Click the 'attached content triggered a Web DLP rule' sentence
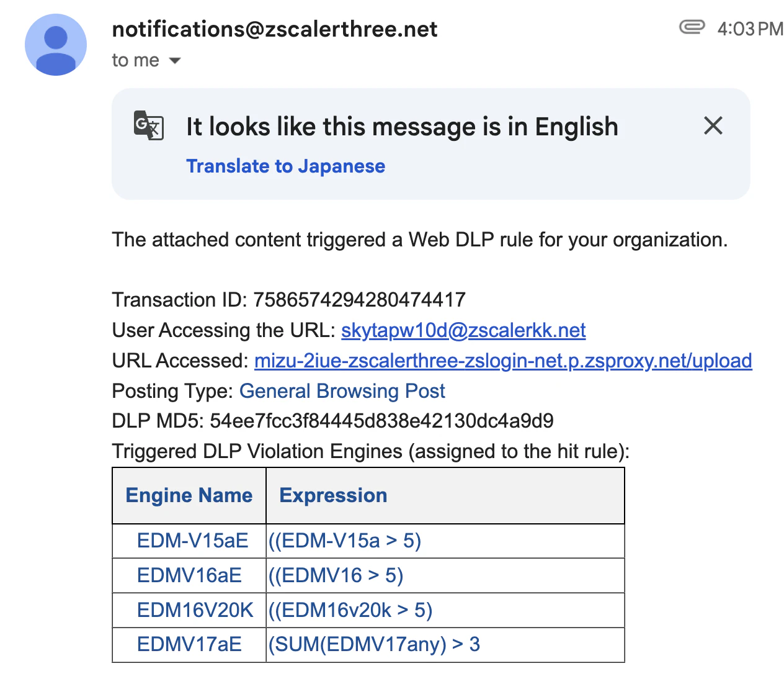This screenshot has height=684, width=784. [x=420, y=240]
